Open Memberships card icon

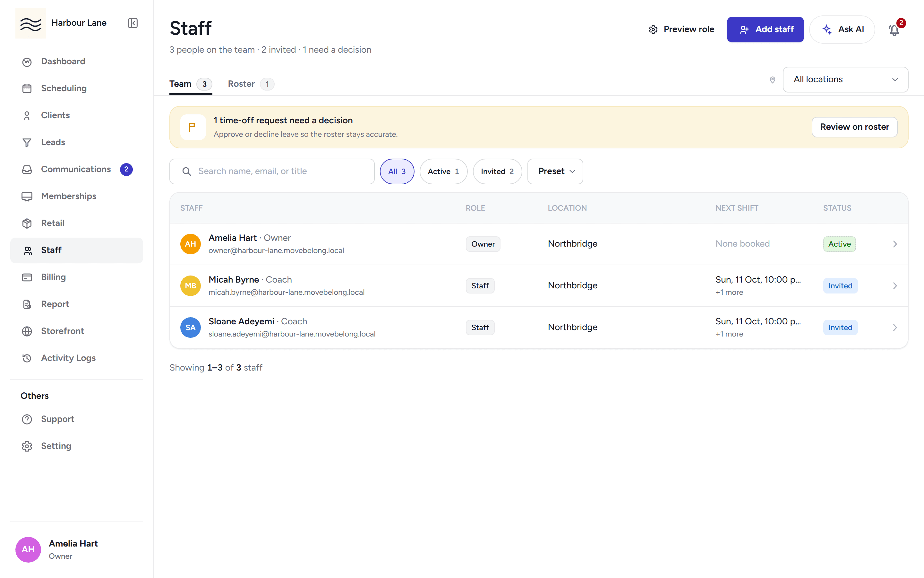pos(27,197)
